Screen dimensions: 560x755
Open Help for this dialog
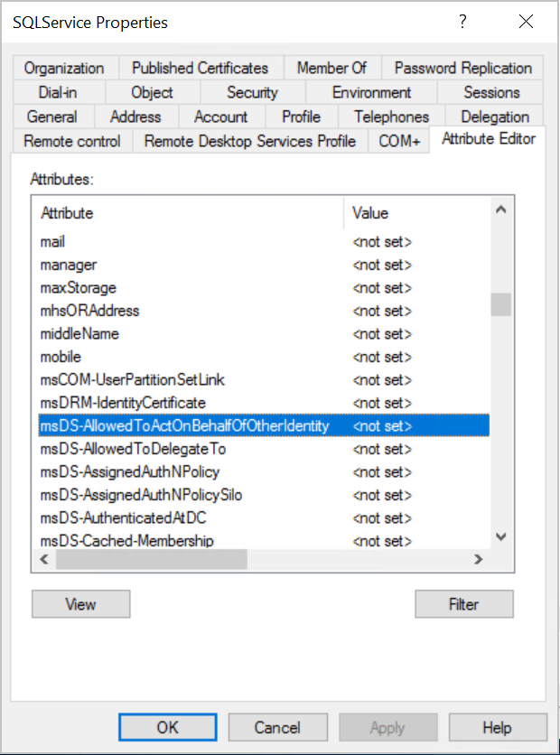(498, 726)
